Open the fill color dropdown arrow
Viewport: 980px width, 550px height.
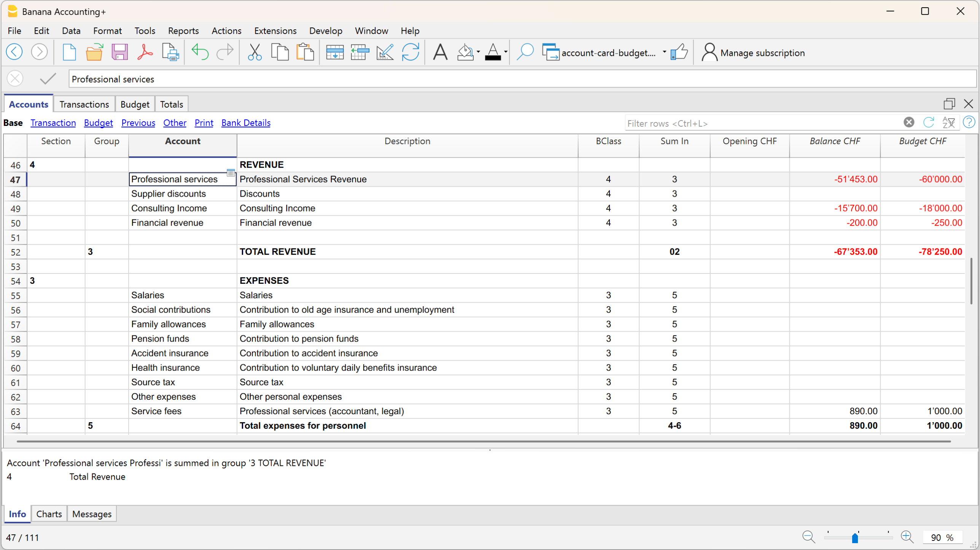478,52
